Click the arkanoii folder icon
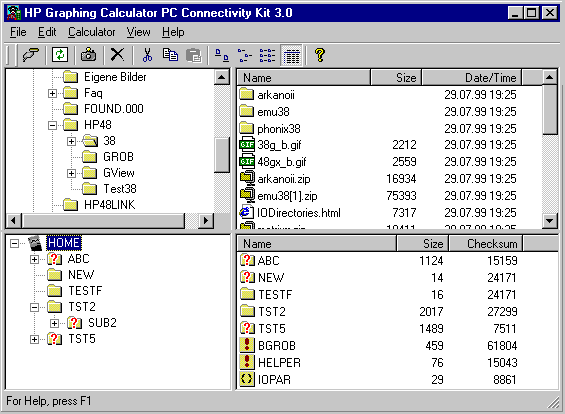This screenshot has width=565, height=414. (x=247, y=94)
